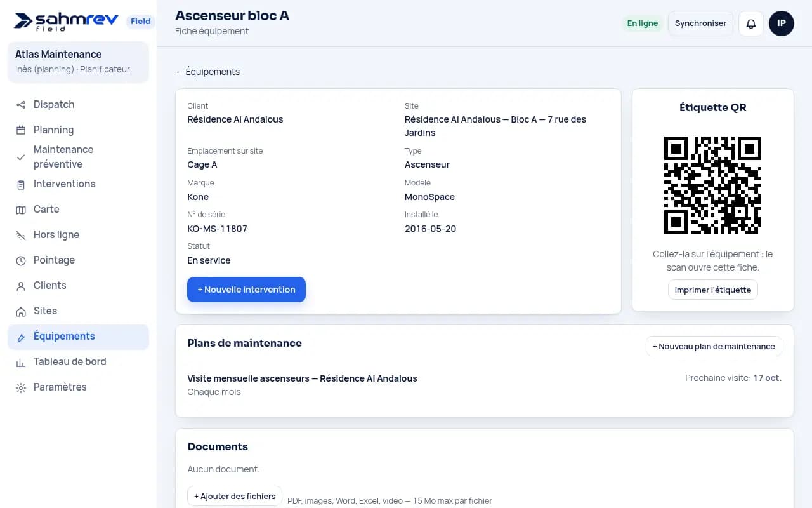Click the Planning calendar icon
Screen dimensions: 812x508
click(x=21, y=130)
